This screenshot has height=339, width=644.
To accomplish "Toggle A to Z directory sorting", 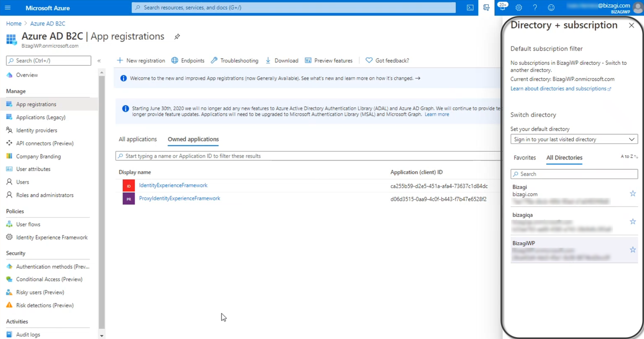I will click(629, 157).
